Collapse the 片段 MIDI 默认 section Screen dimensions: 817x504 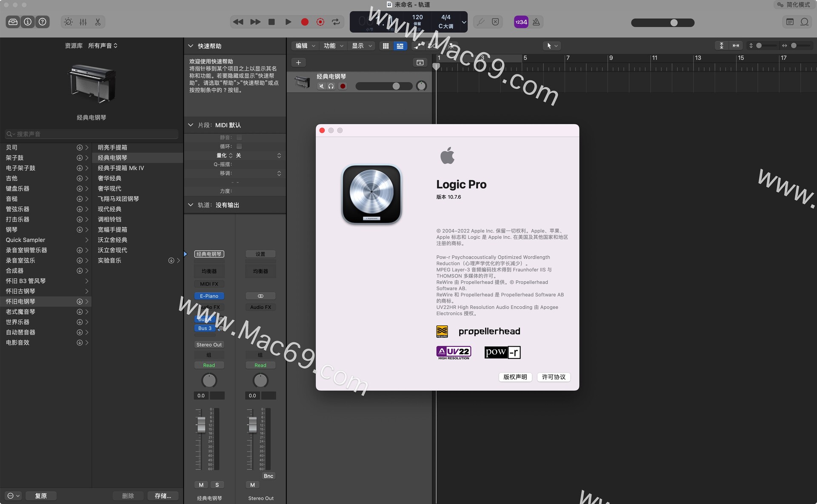(x=191, y=125)
